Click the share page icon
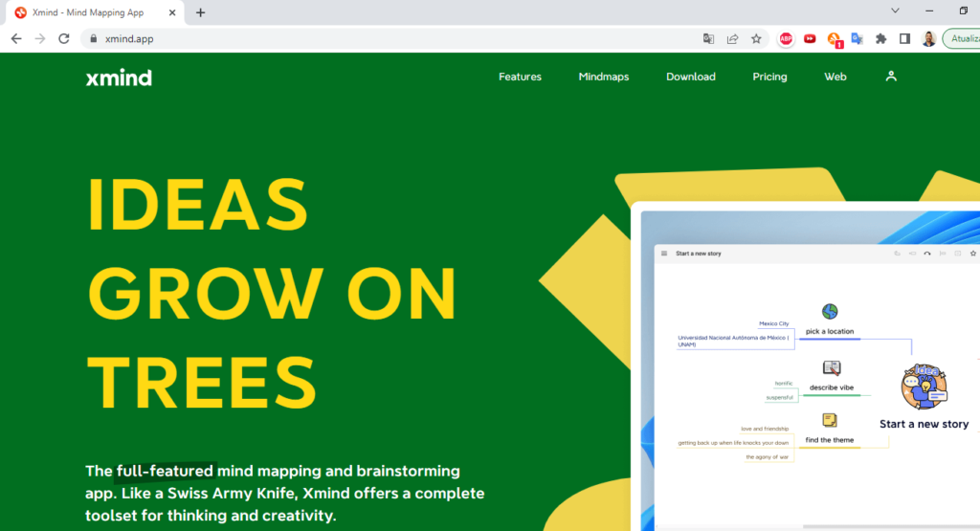980x531 pixels. (732, 38)
